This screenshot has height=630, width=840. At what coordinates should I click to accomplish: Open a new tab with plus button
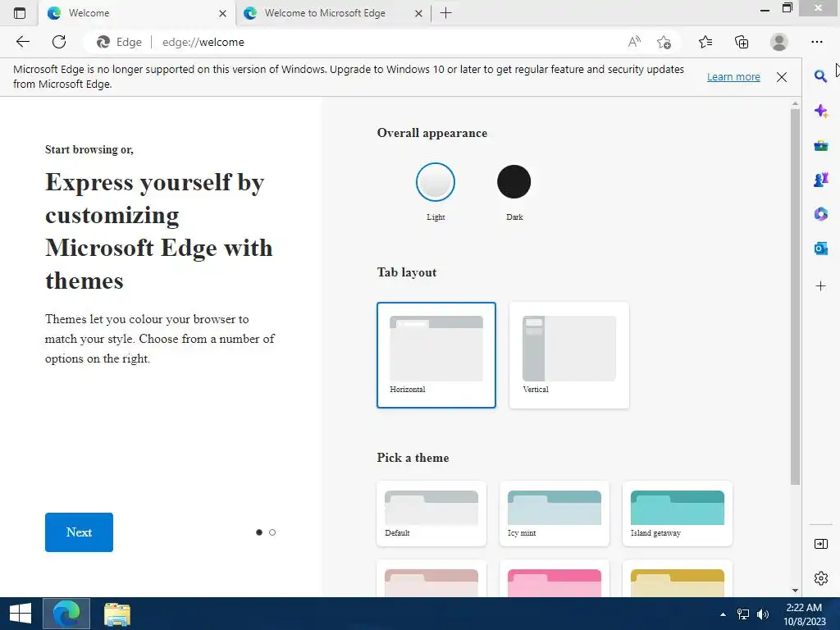(445, 13)
